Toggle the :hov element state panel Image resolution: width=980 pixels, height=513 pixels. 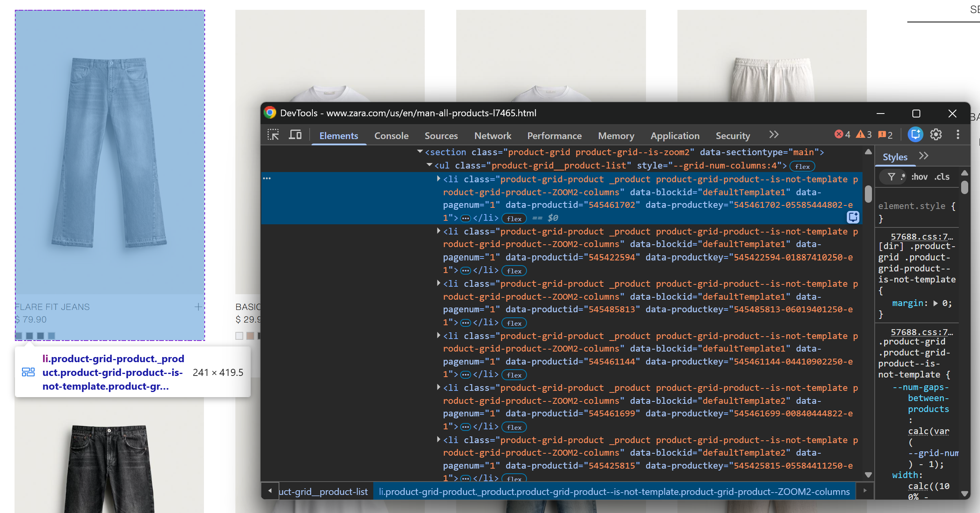919,177
